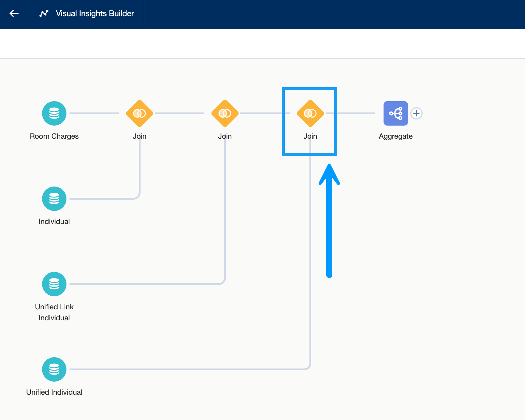The image size is (525, 420).
Task: Click the back arrow in the header
Action: tap(14, 13)
